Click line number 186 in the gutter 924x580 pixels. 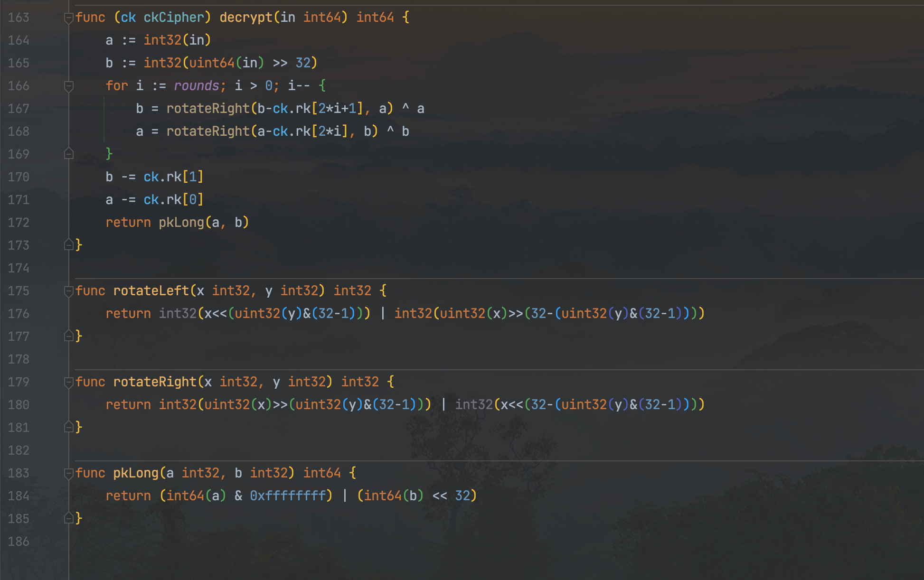[x=19, y=542]
